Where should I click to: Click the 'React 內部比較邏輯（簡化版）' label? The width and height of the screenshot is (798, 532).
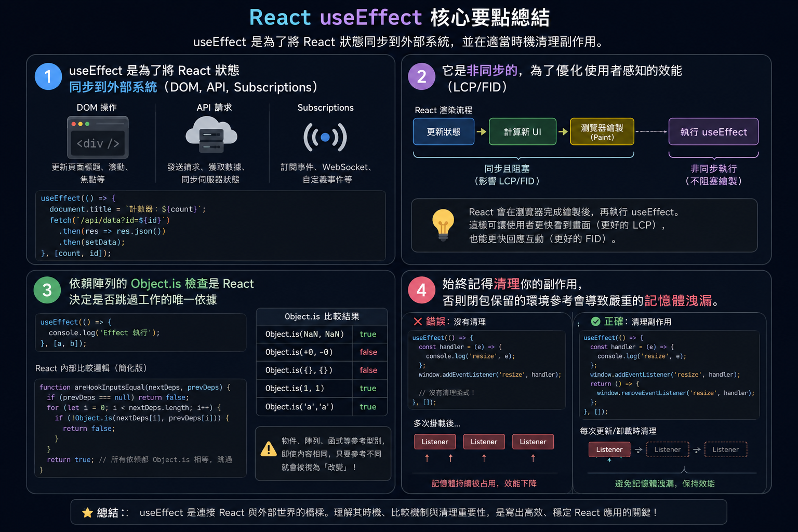[x=91, y=368]
